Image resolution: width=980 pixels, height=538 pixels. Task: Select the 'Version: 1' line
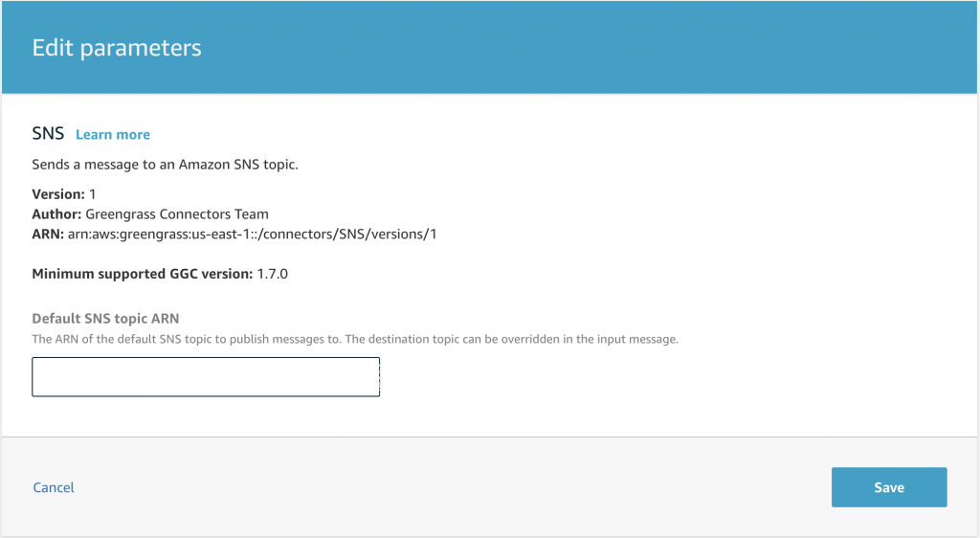[x=64, y=194]
